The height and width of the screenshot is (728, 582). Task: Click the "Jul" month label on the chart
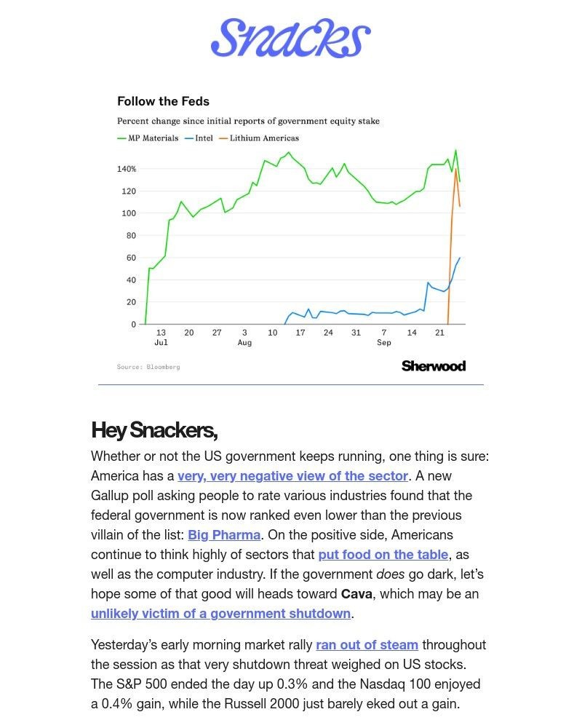pyautogui.click(x=161, y=343)
